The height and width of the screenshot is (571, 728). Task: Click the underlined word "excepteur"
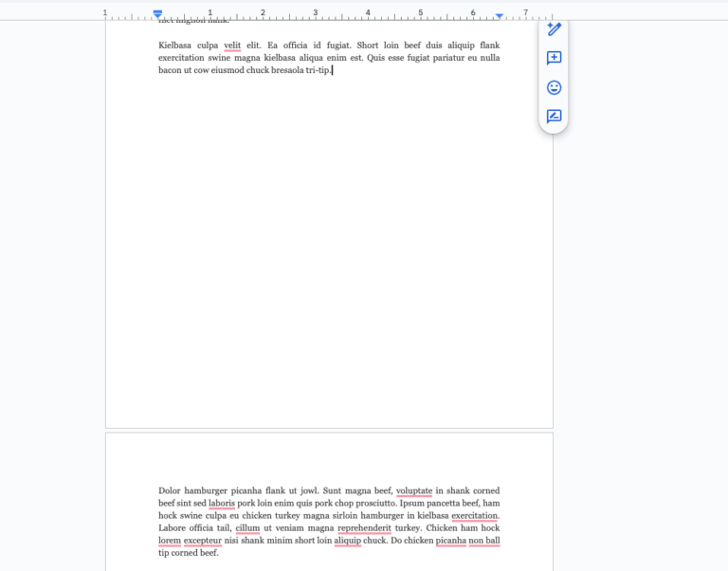203,541
